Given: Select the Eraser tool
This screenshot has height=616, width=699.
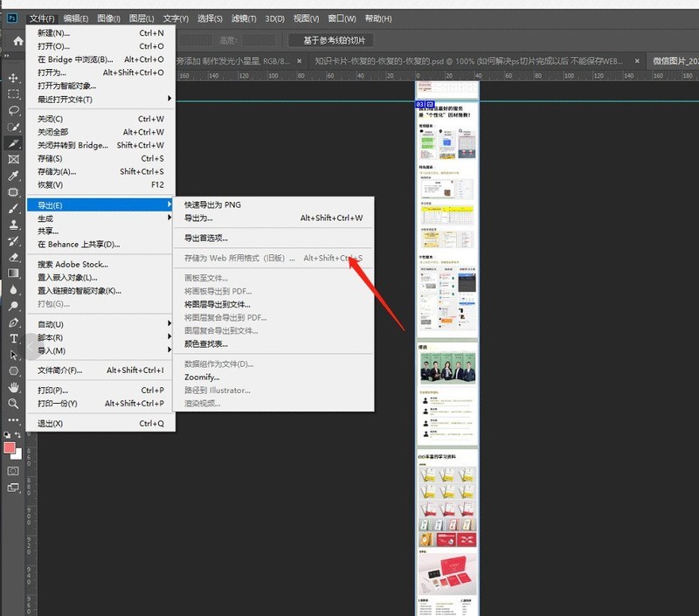Looking at the screenshot, I should pos(14,257).
